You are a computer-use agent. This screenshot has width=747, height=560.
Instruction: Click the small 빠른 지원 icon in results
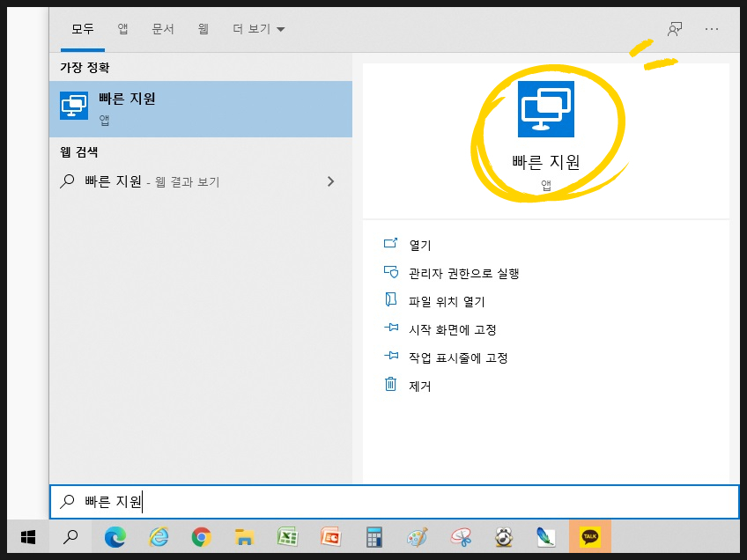pos(74,106)
